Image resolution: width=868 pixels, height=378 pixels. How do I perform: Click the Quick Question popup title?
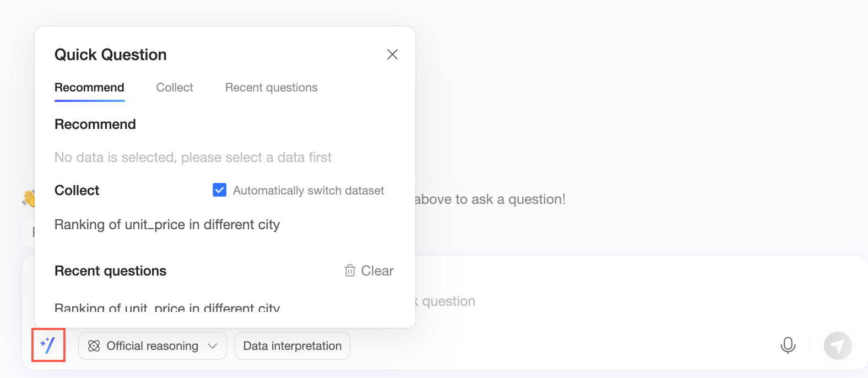point(110,55)
